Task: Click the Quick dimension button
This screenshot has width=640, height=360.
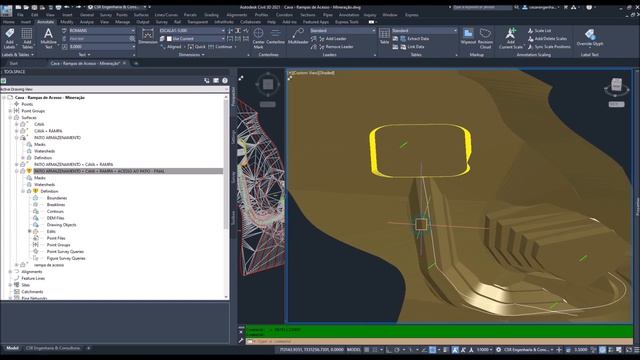Action: click(197, 47)
